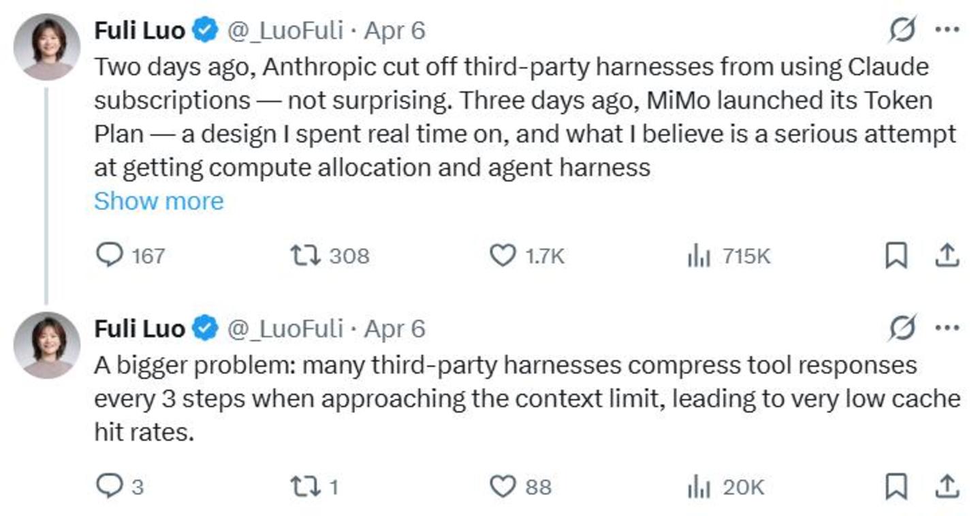Viewport: 980px width, 516px height.
Task: Expand tweet with Show more link
Action: click(159, 201)
